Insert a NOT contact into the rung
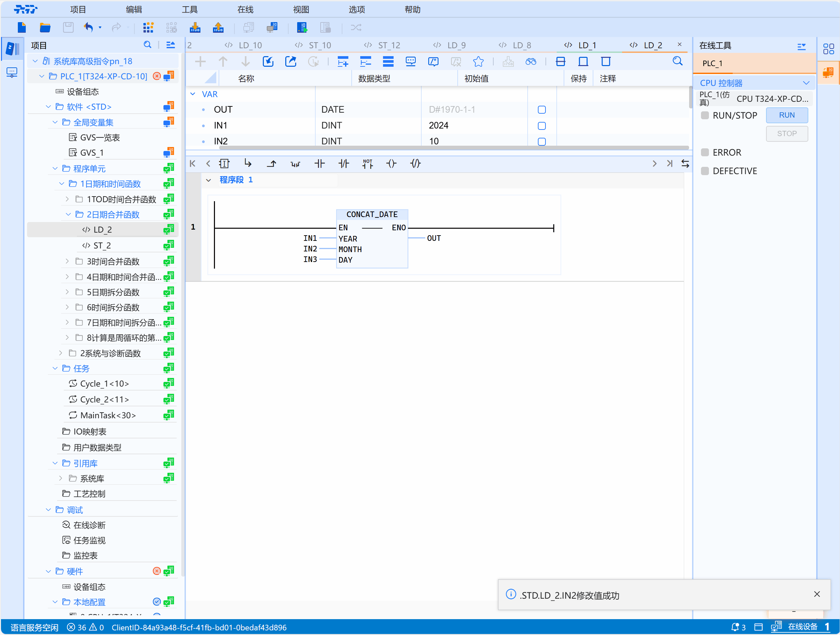Viewport: 840px width, 635px height. (x=367, y=164)
